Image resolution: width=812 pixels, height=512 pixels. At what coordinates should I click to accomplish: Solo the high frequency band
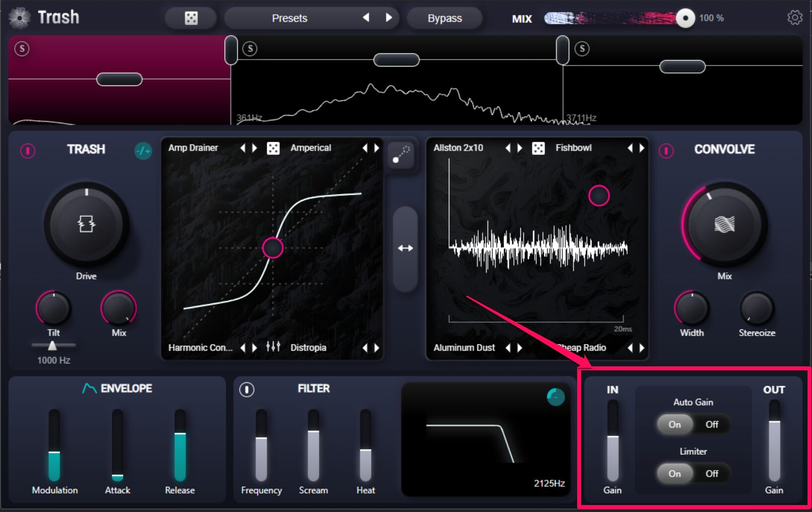(x=582, y=48)
